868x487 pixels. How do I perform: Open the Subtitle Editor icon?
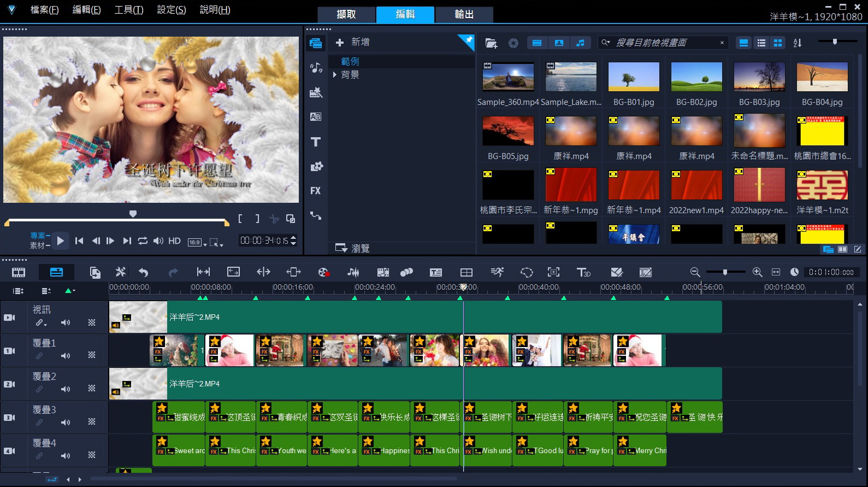[x=436, y=272]
